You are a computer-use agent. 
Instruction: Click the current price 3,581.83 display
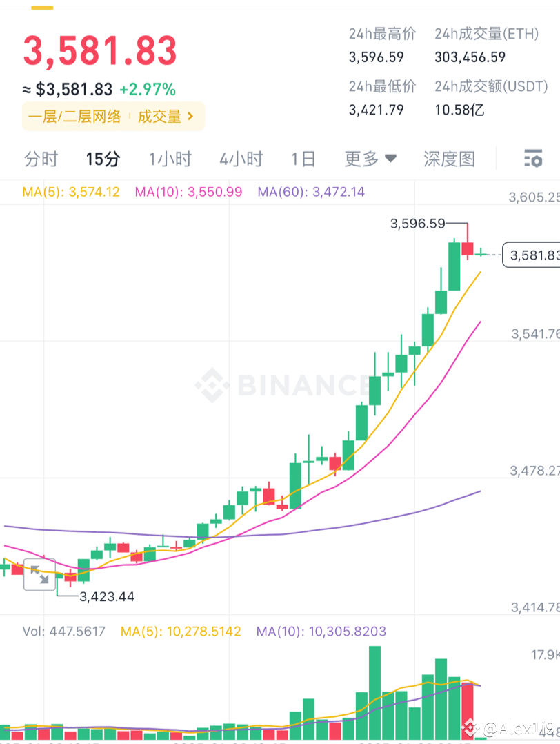point(100,50)
